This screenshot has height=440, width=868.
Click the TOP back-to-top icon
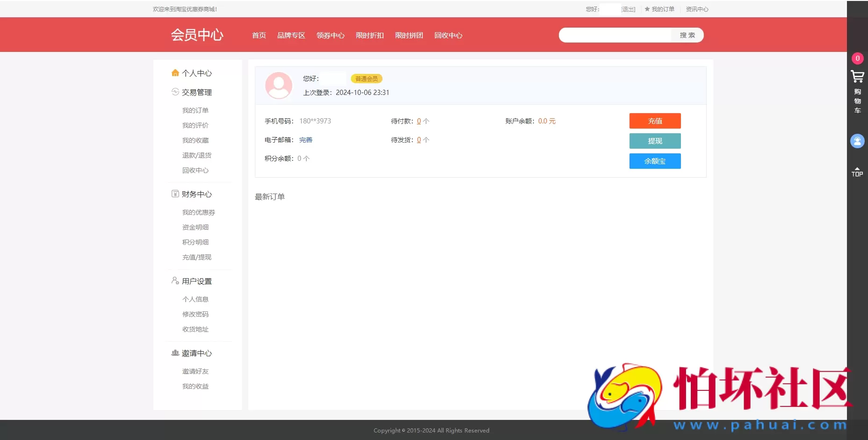point(857,172)
